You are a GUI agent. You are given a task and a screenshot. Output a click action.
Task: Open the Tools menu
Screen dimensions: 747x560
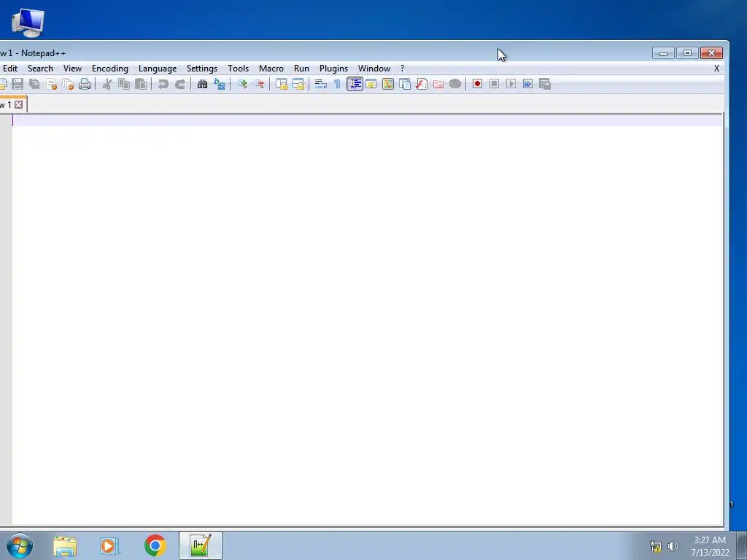pyautogui.click(x=239, y=69)
